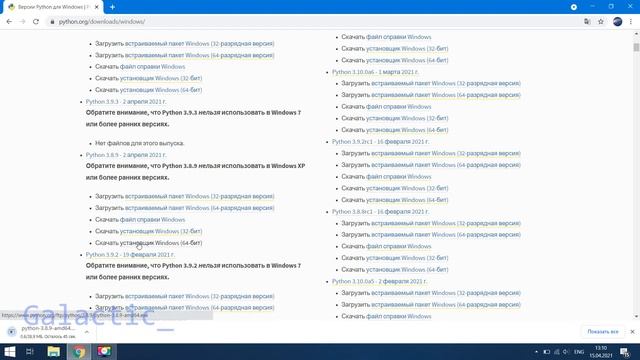
Task: Download Python 3.10.0a6 Windows installer 64-bit
Action: 407,130
